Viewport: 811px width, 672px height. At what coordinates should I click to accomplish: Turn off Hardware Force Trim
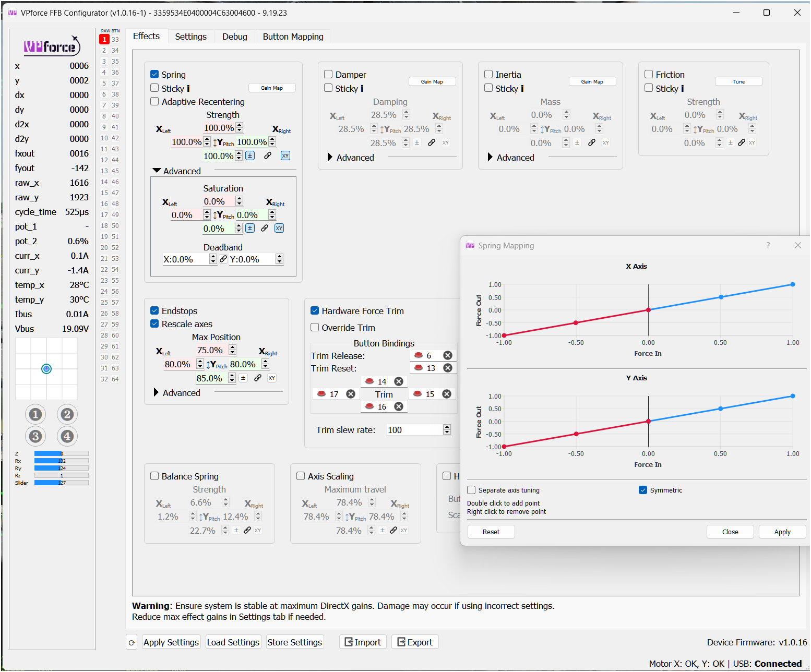315,310
